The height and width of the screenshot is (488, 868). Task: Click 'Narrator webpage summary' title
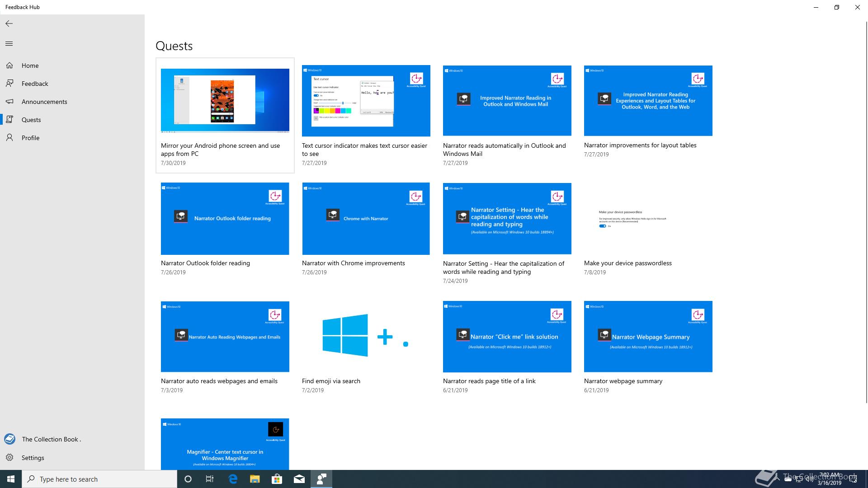pyautogui.click(x=623, y=381)
